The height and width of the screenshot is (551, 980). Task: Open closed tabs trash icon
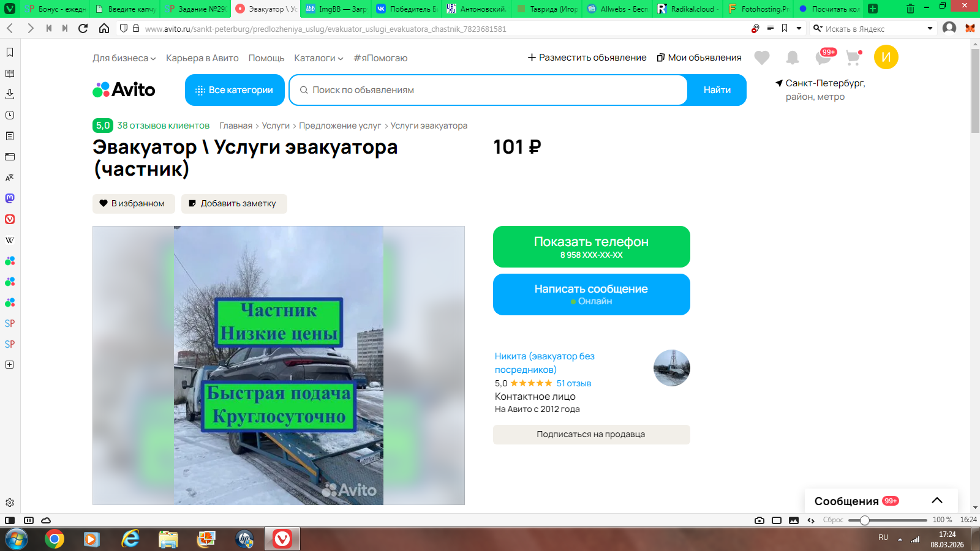[910, 9]
